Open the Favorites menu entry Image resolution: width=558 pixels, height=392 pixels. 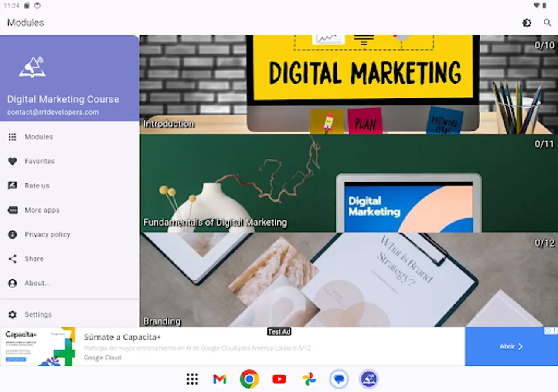click(39, 161)
